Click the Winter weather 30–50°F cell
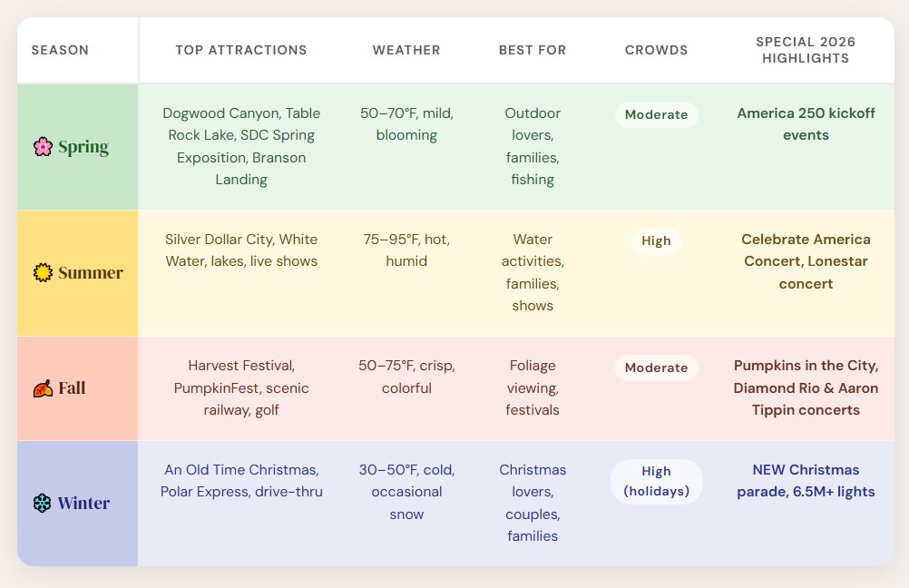This screenshot has width=909, height=588. point(406,492)
